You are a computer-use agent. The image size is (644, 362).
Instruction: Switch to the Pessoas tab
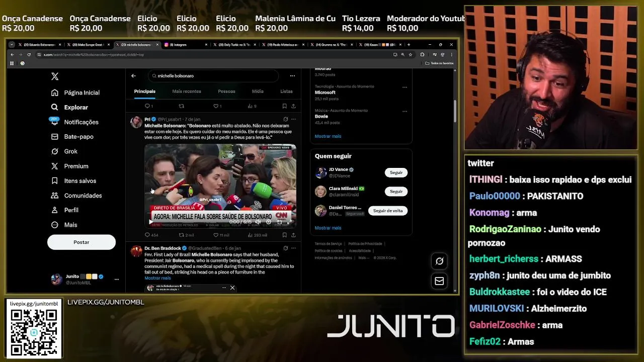point(226,92)
